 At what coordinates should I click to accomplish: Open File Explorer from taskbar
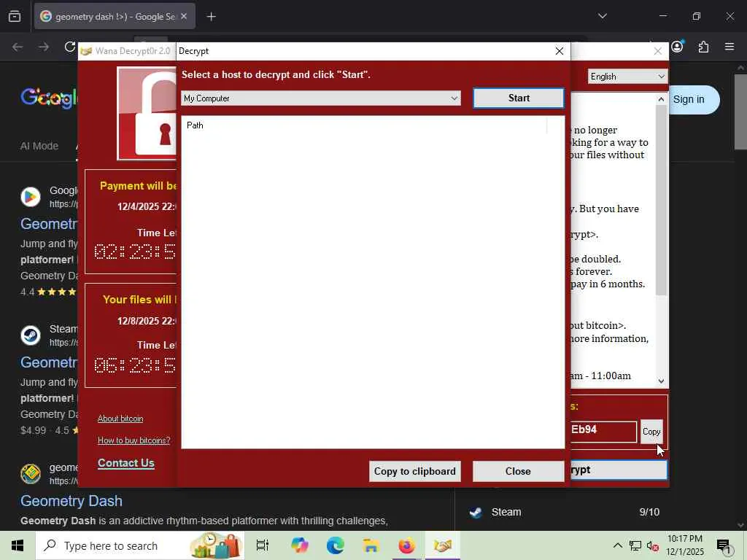(x=371, y=545)
